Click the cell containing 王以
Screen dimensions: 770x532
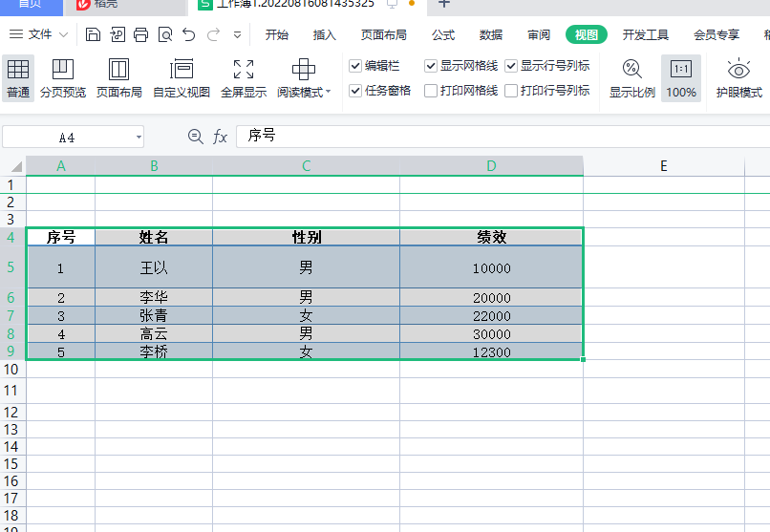pos(154,267)
